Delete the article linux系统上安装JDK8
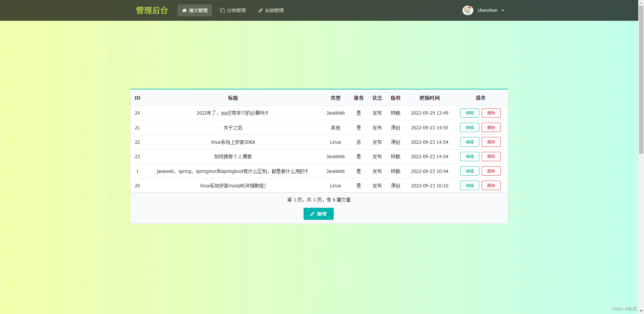This screenshot has width=644, height=314. (x=491, y=142)
